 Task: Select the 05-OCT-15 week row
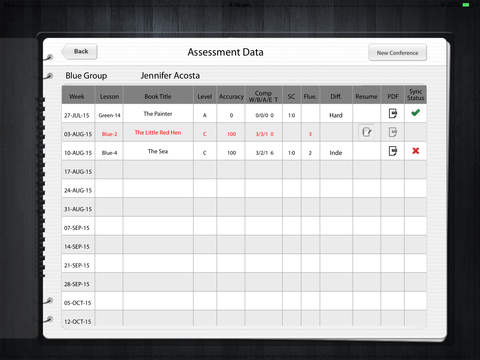(x=244, y=303)
